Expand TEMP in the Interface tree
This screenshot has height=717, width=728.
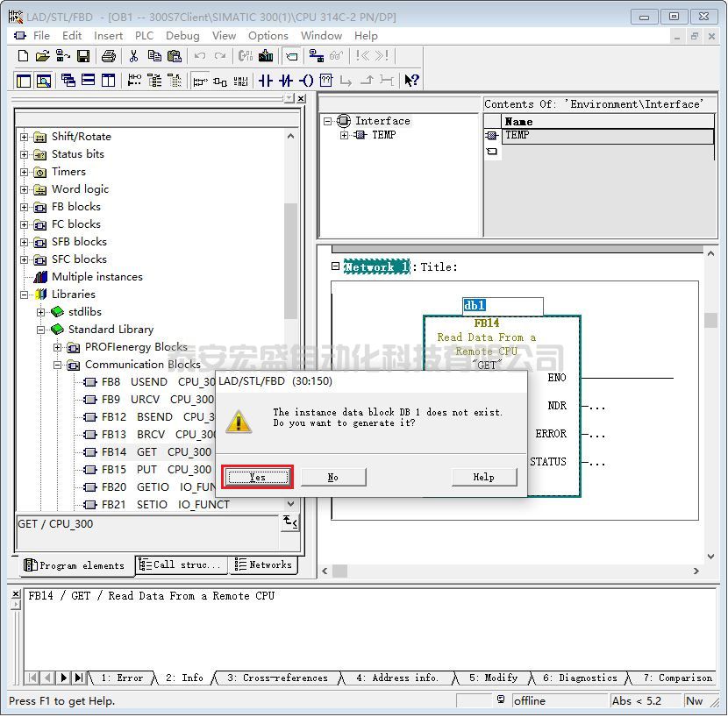[x=344, y=135]
